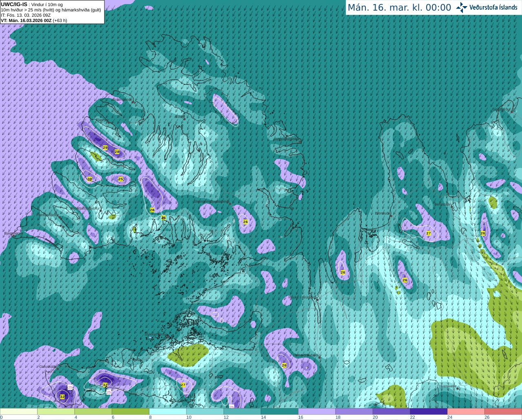Click the 26 gust marker near Holtavörðuheiði
Viewport: 522px width, 420px height.
(284, 365)
